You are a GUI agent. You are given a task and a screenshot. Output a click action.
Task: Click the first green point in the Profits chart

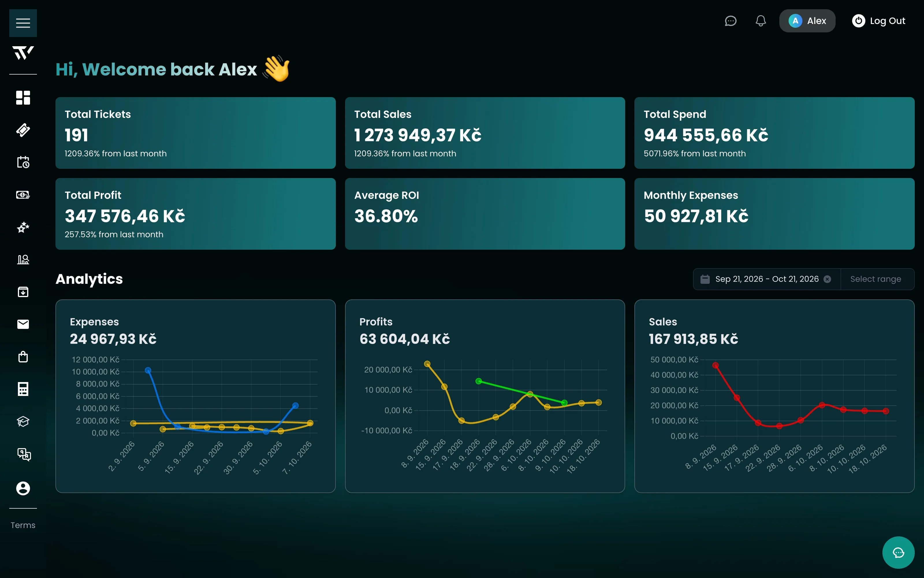click(x=478, y=381)
